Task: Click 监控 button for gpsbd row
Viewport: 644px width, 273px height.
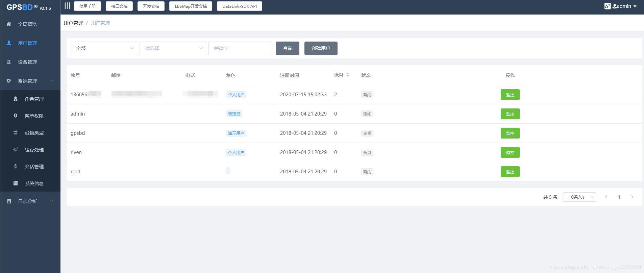Action: tap(510, 133)
